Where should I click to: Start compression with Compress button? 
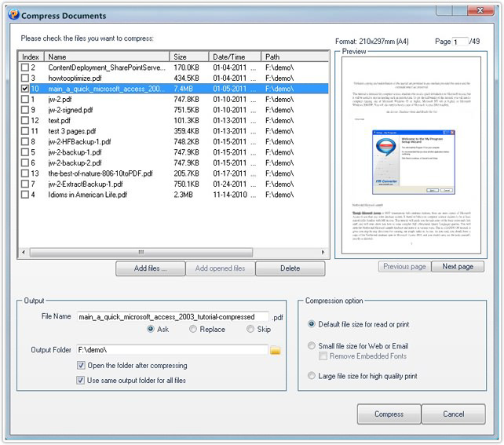point(389,414)
